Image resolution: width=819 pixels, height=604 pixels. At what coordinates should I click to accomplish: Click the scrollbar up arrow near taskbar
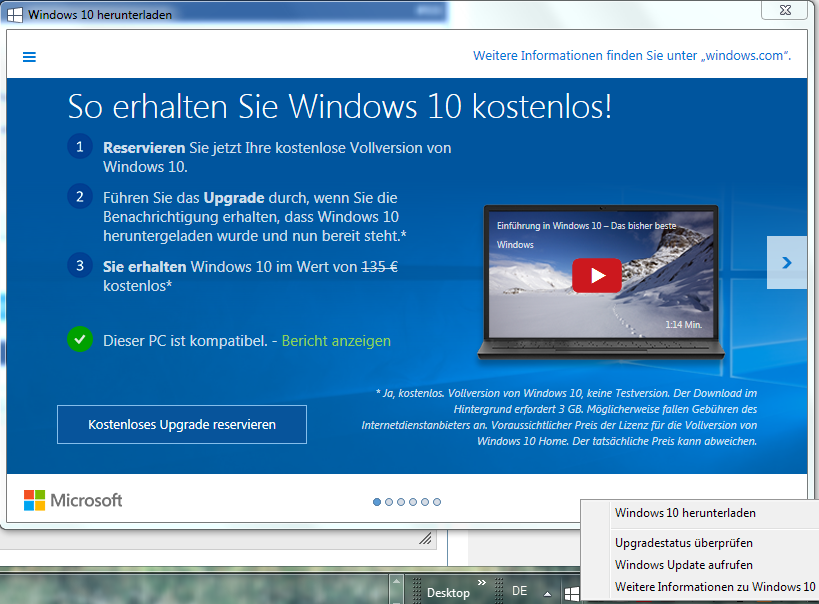(396, 582)
